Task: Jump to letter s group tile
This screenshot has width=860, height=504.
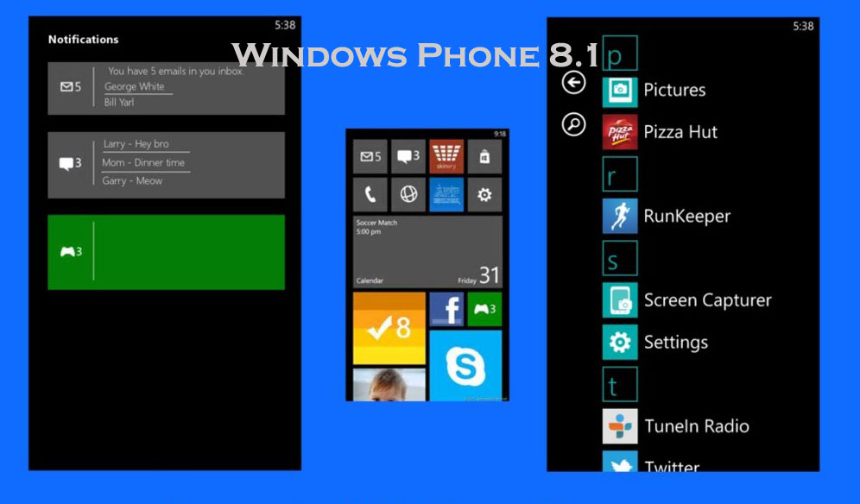Action: 620,258
